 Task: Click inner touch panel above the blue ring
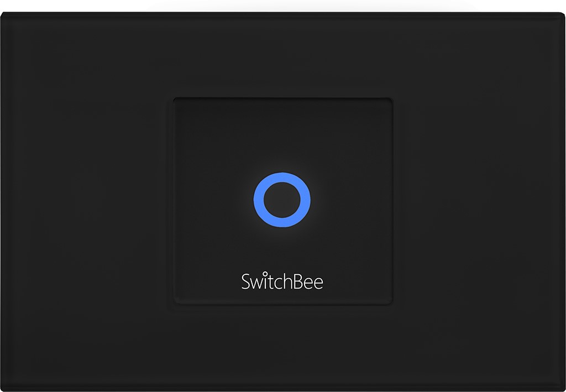pyautogui.click(x=282, y=135)
